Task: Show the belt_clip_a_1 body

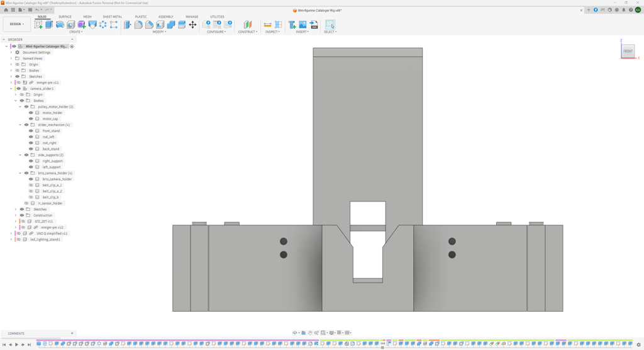Action: coord(31,185)
